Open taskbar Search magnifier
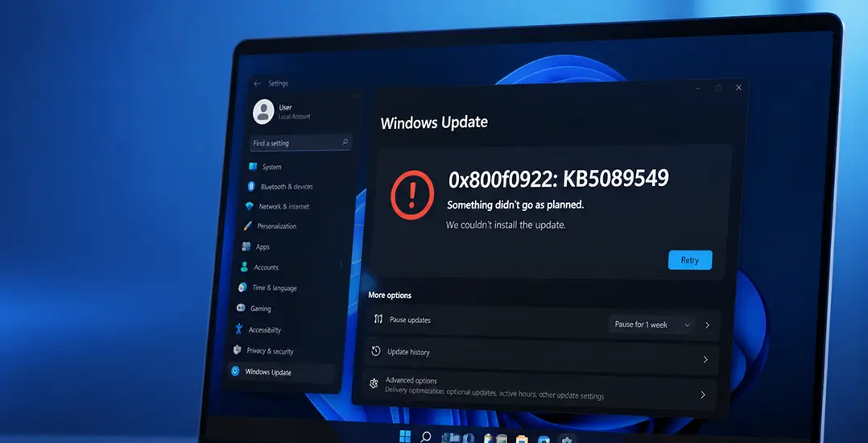This screenshot has height=443, width=868. [426, 437]
